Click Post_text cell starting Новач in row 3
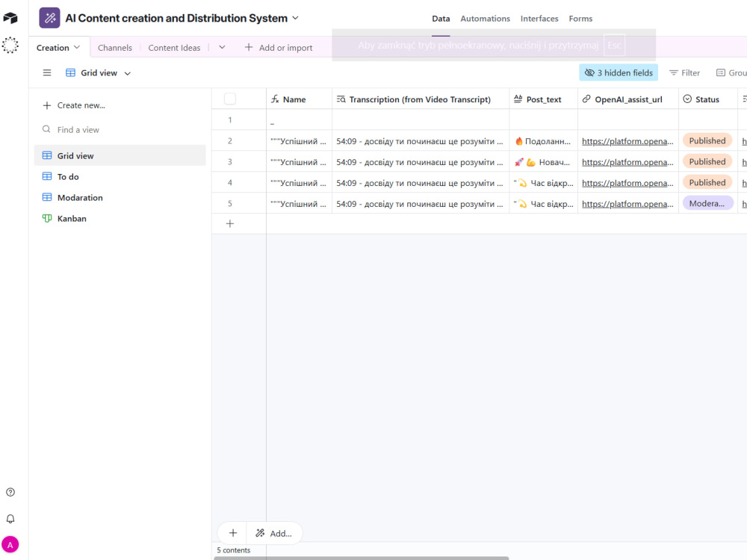Screen dimensions: 747x560 point(544,162)
